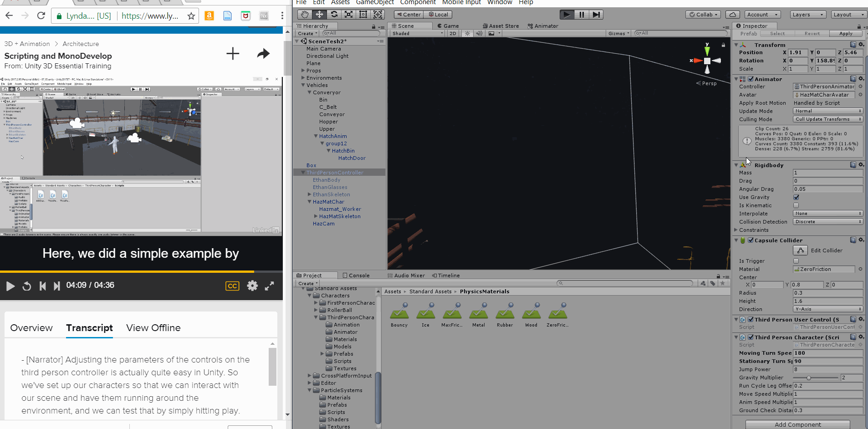Viewport: 868px width, 429px height.
Task: Toggle 2D scene view mode
Action: [453, 33]
